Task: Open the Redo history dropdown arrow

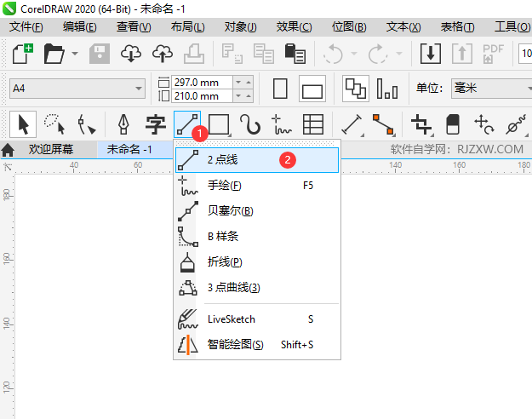Action: point(399,54)
